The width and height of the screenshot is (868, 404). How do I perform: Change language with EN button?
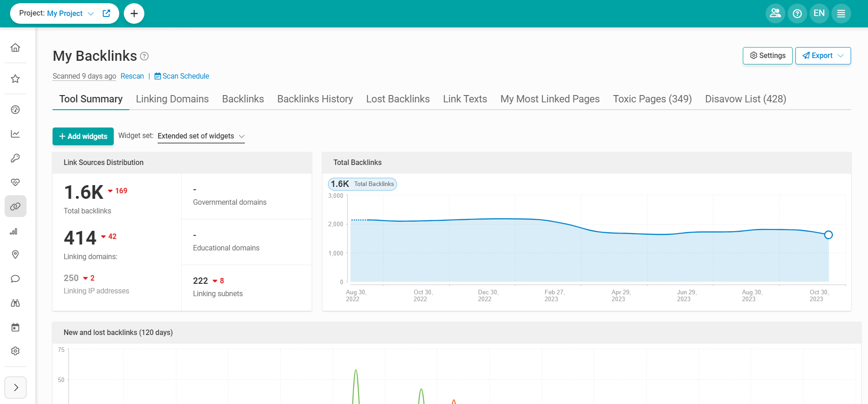819,13
